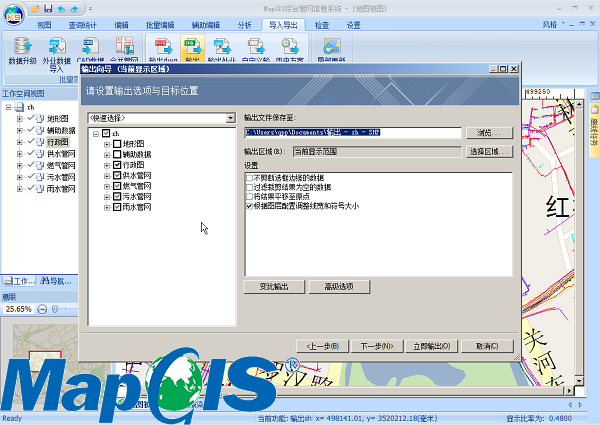Click the 自定义输出 custom export icon

point(256,46)
